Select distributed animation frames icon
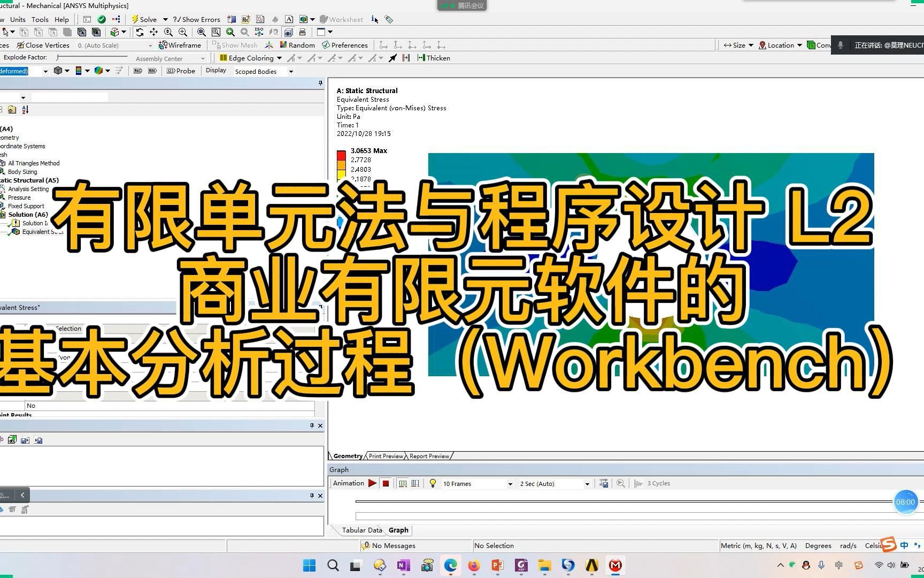Screen dimensions: 924x578 tap(403, 483)
